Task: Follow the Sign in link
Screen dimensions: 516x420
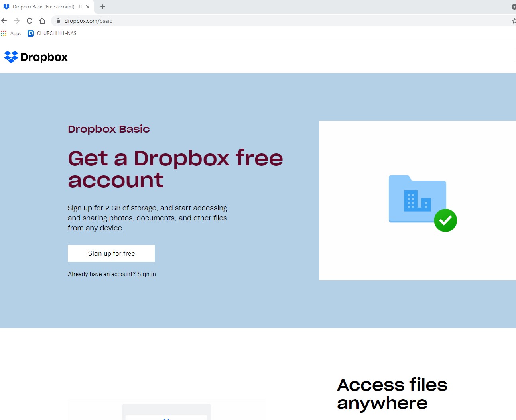Action: 146,274
